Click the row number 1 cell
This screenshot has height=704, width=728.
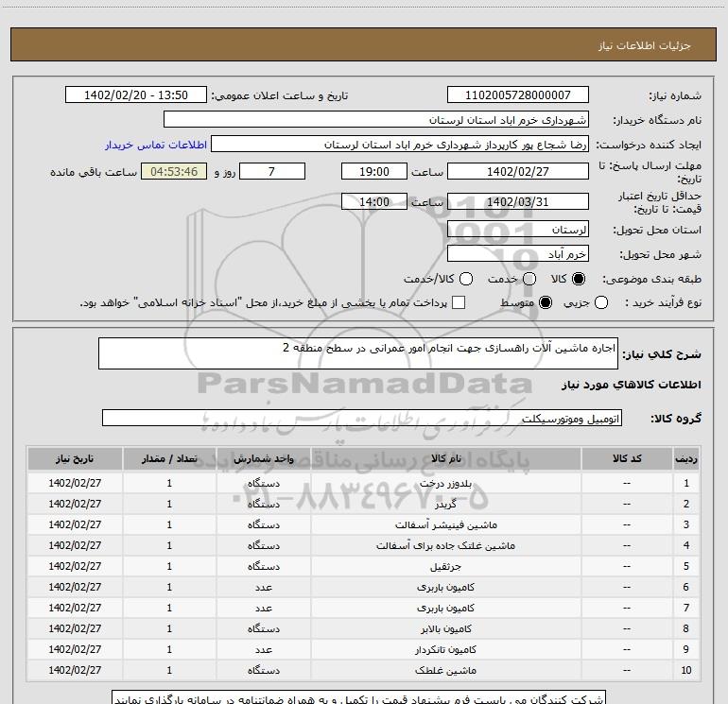(686, 483)
